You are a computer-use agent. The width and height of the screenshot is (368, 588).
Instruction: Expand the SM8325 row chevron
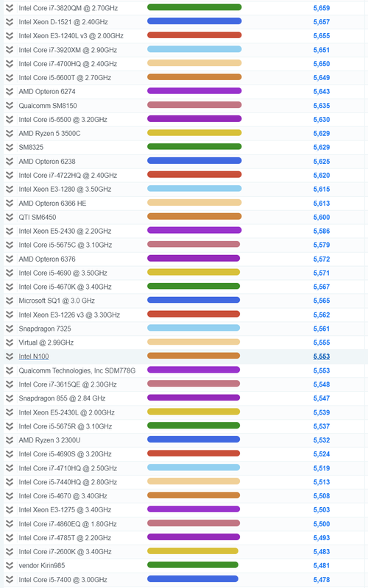pos(10,148)
